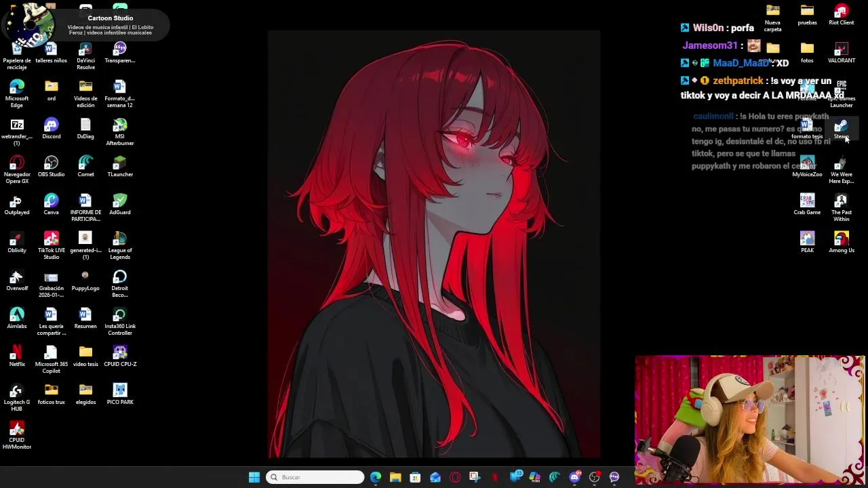868x488 pixels.
Task: Open Navegador Opera GX shortcut
Action: pos(17,169)
